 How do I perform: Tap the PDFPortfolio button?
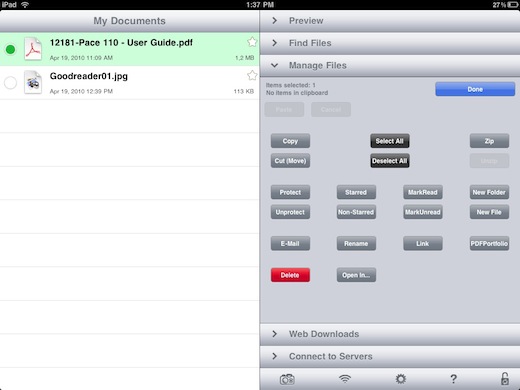pos(489,244)
